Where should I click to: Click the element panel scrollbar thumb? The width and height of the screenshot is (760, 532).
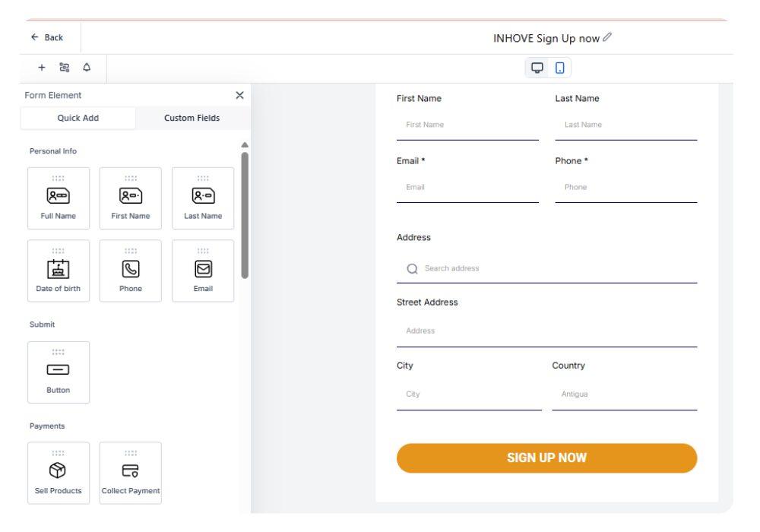point(245,216)
